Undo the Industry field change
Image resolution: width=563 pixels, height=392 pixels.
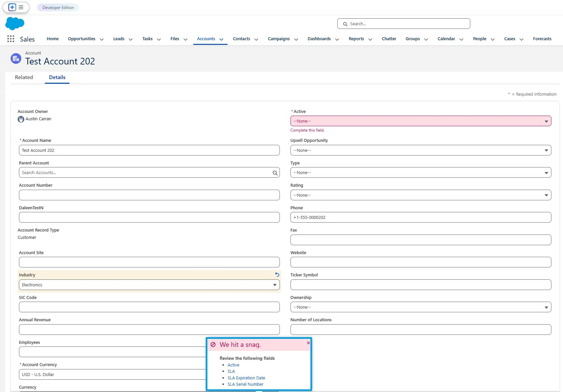coord(277,275)
